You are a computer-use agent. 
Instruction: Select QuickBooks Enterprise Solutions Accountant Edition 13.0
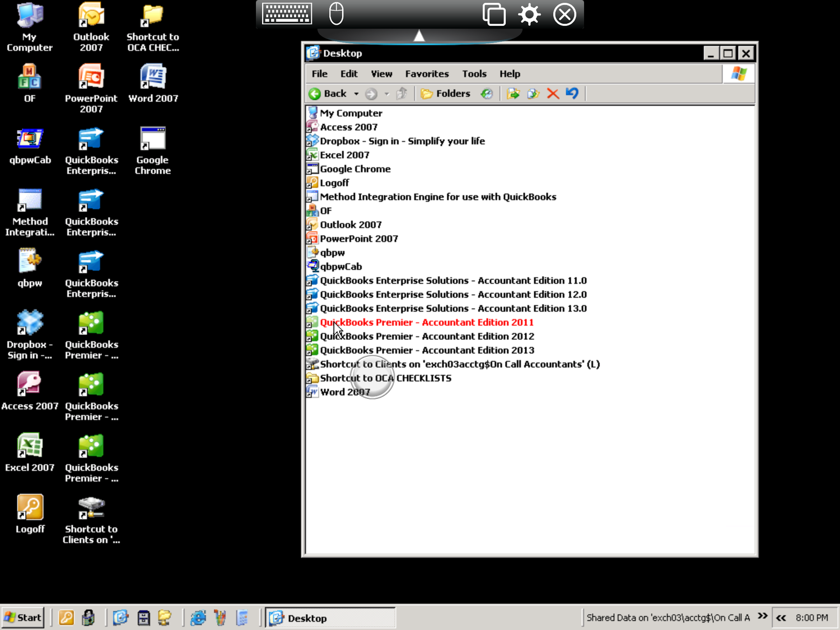(447, 309)
